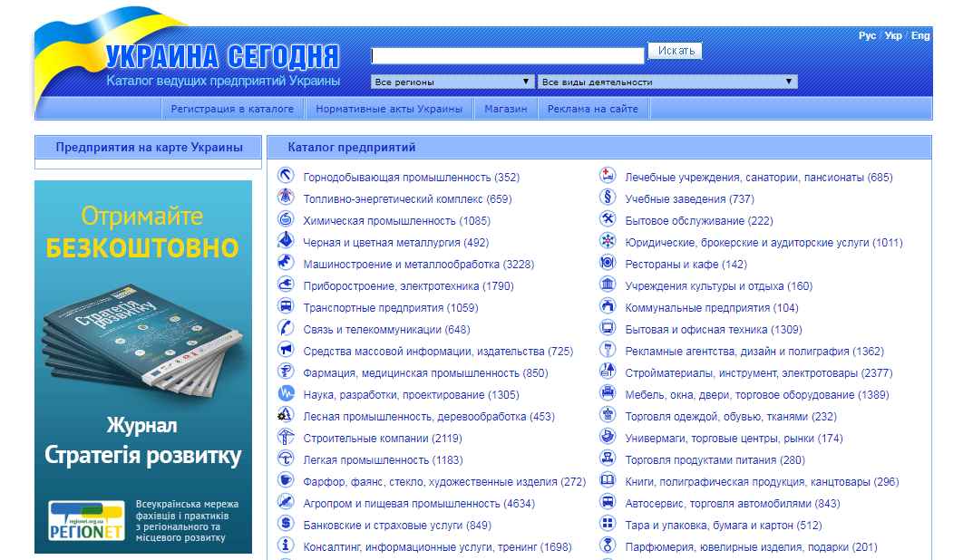The height and width of the screenshot is (560, 963).
Task: Expand the 'Все виды деятельности' dropdown
Action: [x=667, y=82]
